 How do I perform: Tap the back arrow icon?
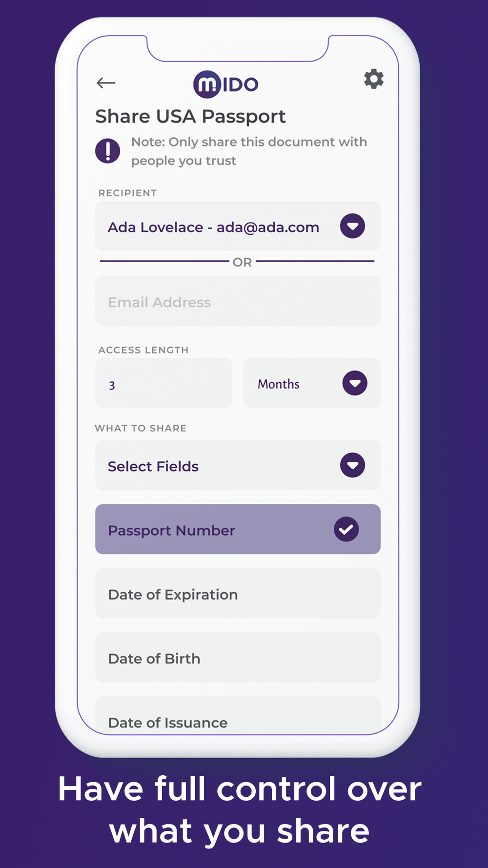click(x=106, y=83)
